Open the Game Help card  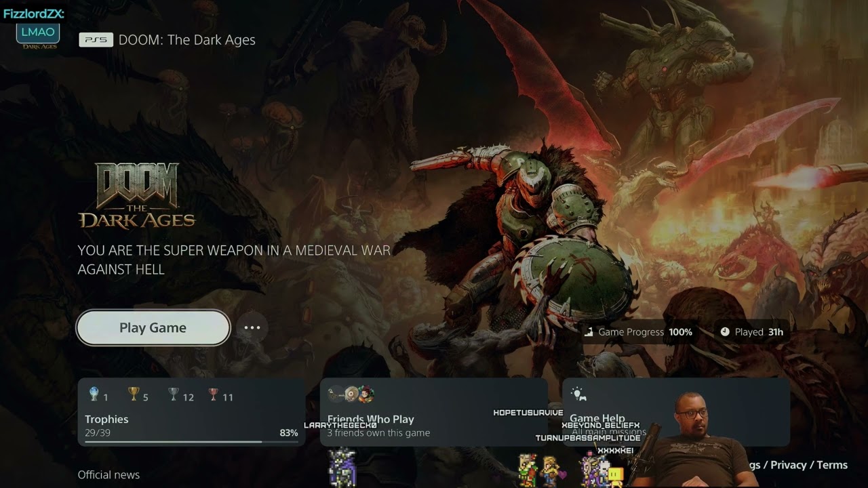pos(676,412)
